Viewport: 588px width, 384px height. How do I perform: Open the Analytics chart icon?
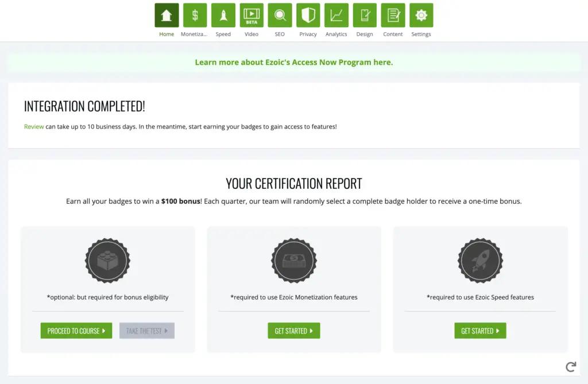click(x=336, y=15)
